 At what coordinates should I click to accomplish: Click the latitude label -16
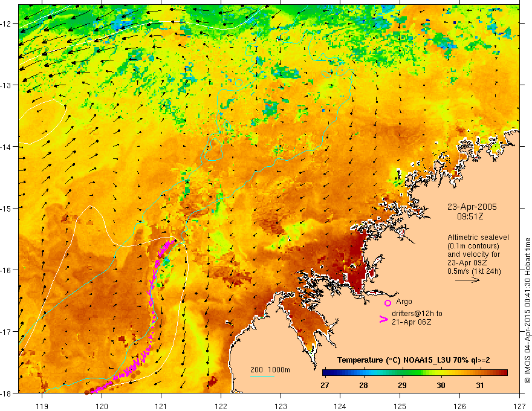[x=7, y=270]
